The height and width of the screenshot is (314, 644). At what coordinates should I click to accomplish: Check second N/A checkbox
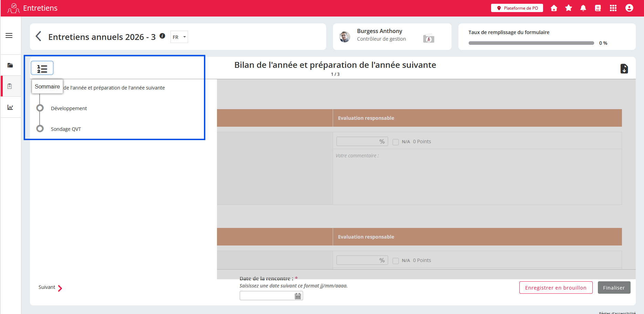[396, 261]
